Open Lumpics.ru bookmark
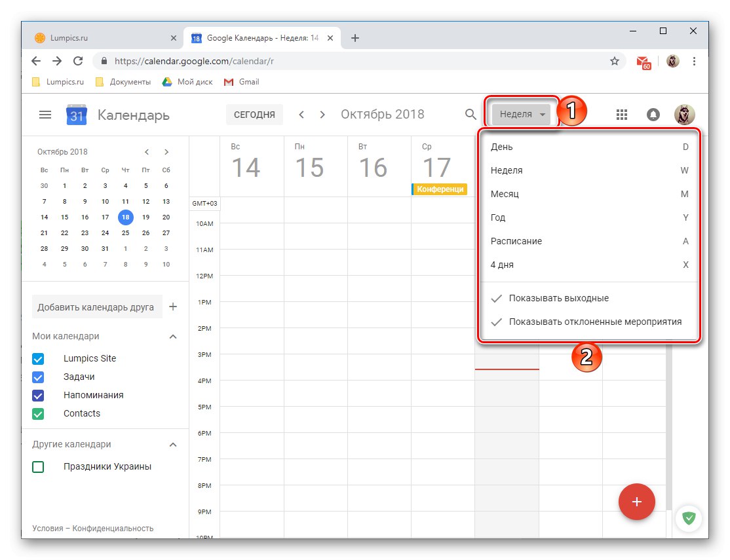The height and width of the screenshot is (560, 730). [x=58, y=82]
